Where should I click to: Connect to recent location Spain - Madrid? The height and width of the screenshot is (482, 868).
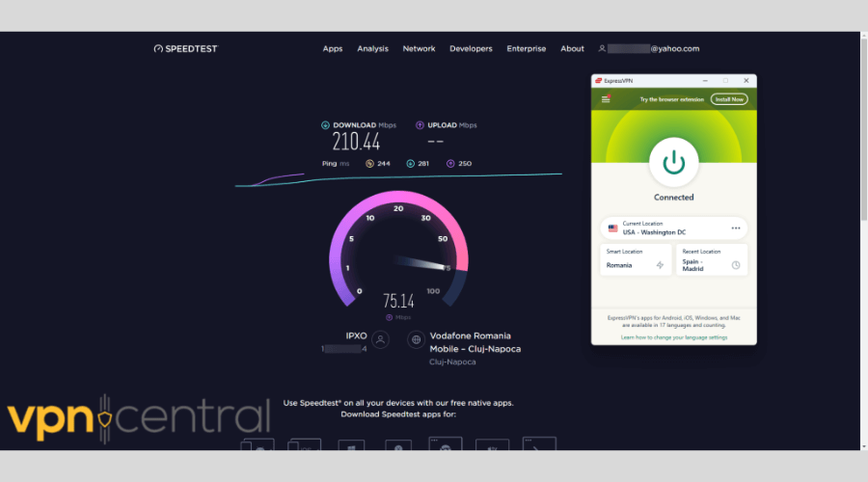pyautogui.click(x=713, y=260)
